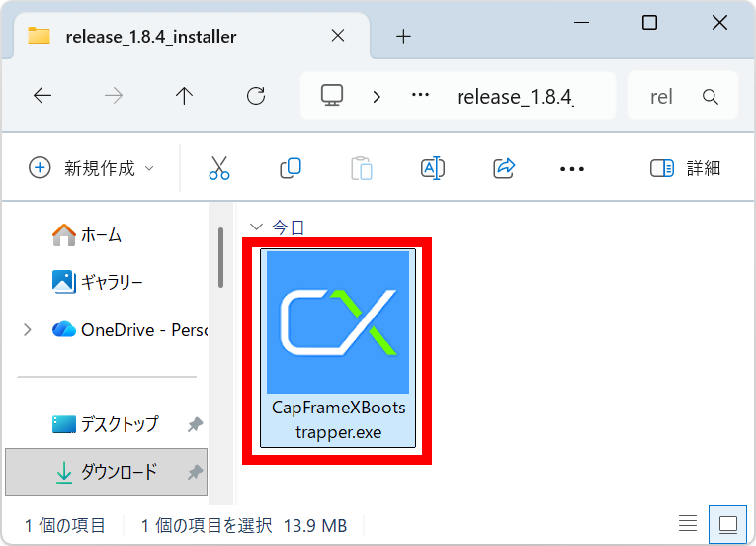The image size is (756, 546).
Task: Click the PC monitor icon in address bar
Action: (332, 96)
